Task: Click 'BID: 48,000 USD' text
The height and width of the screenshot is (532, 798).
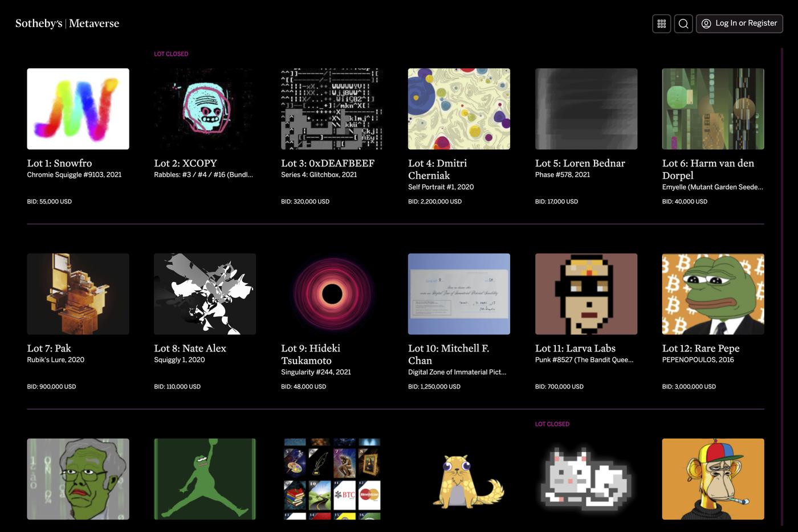Action: (303, 387)
